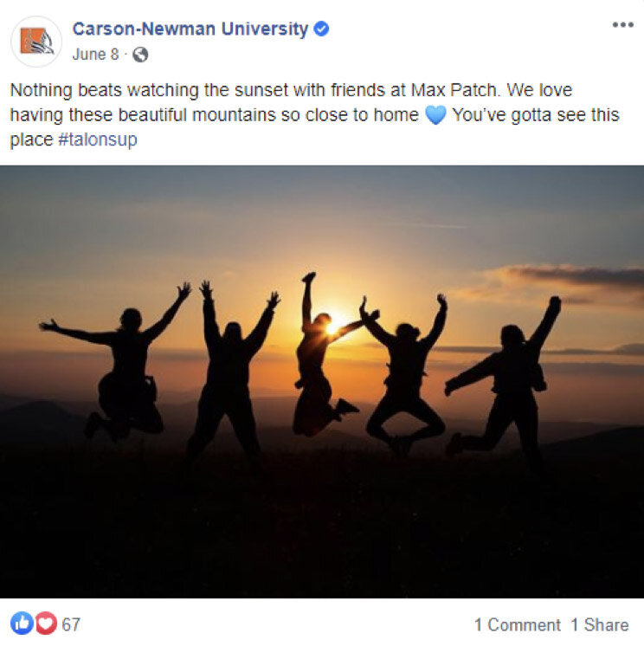Screen dimensions: 644x653
Task: Click the blue verified badge checkmark
Action: pos(321,29)
